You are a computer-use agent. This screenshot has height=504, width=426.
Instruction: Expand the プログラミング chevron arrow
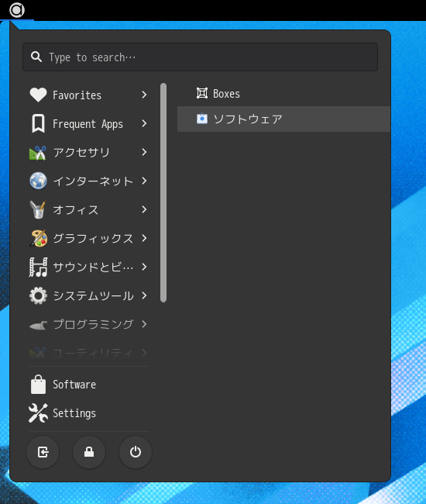pyautogui.click(x=144, y=324)
